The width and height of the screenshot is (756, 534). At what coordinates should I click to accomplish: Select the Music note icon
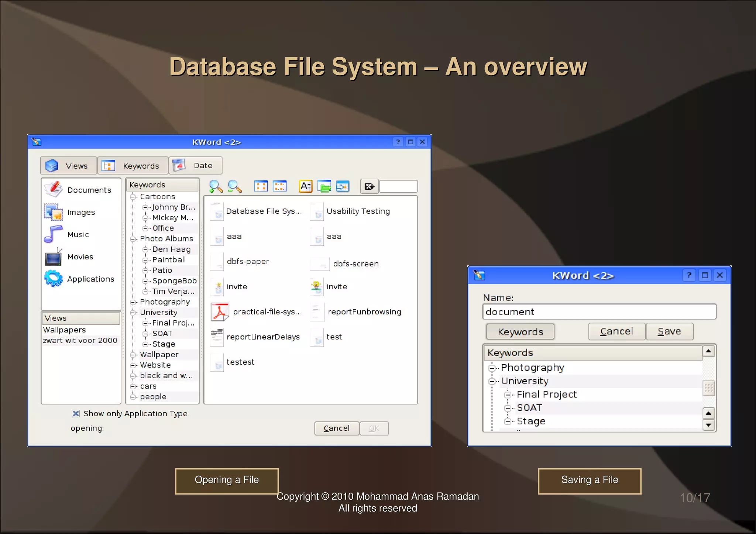point(54,234)
